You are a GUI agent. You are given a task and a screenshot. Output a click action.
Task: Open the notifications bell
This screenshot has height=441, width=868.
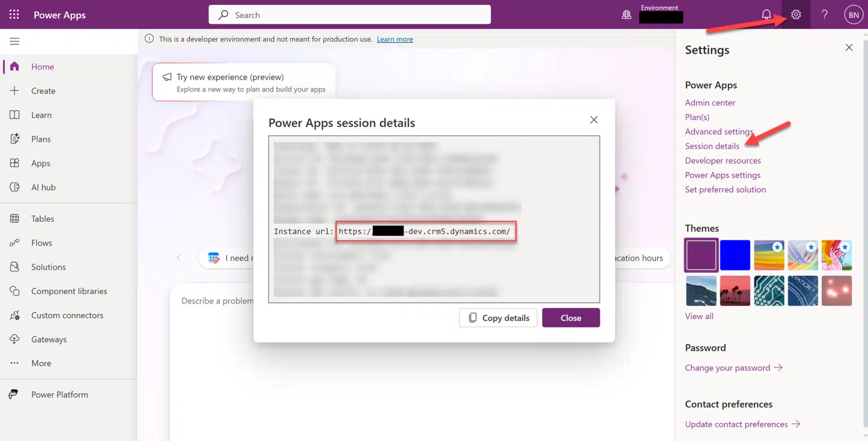(x=766, y=14)
